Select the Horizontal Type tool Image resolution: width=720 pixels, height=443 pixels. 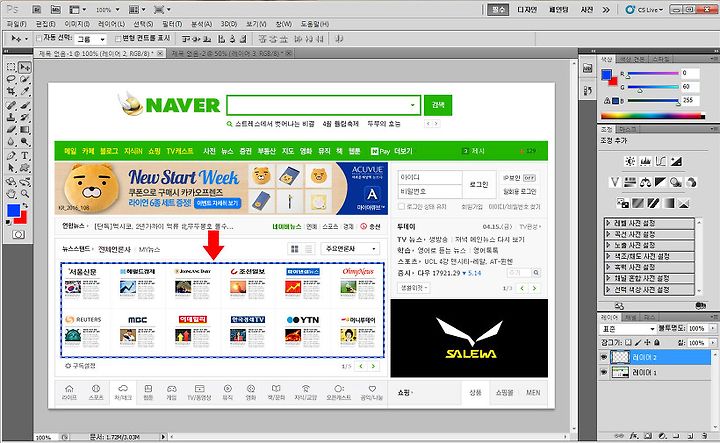25,156
